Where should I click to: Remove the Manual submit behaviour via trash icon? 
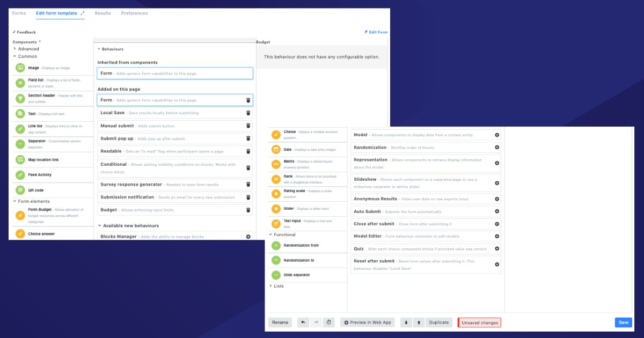click(x=248, y=126)
